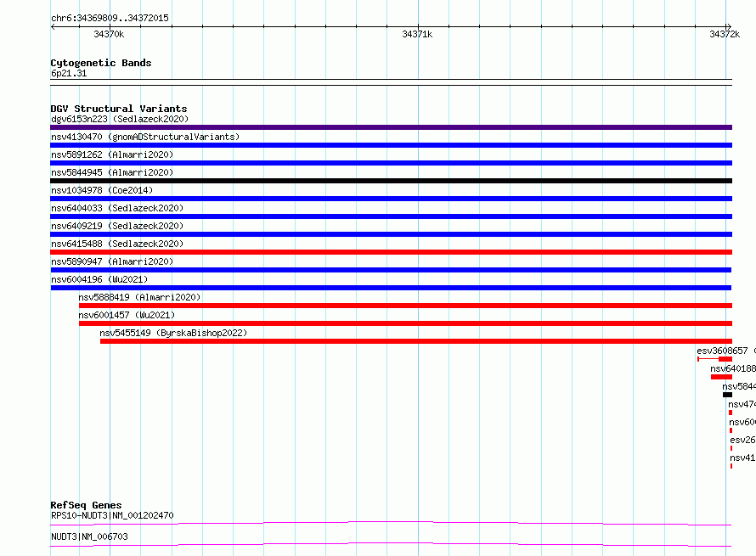This screenshot has height=556, width=756.
Task: Click the nsv6404033 (Sedlazeck2020) label
Action: coord(117,208)
